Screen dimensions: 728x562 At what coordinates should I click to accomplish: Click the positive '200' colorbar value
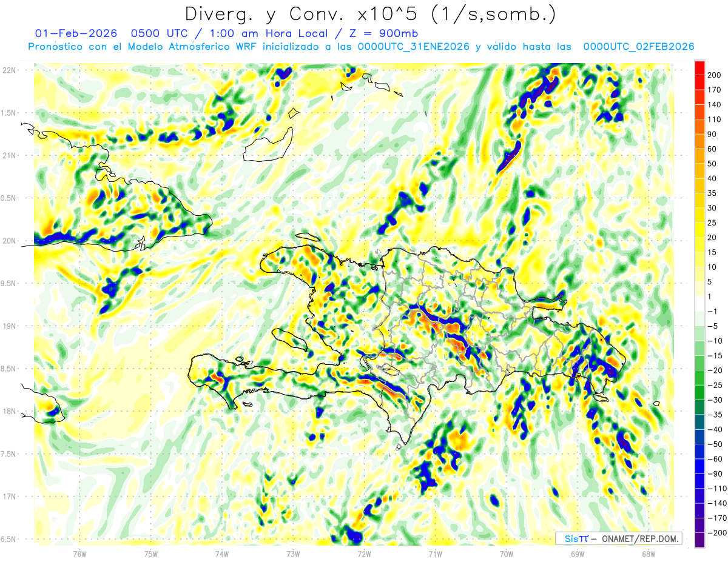pos(715,75)
